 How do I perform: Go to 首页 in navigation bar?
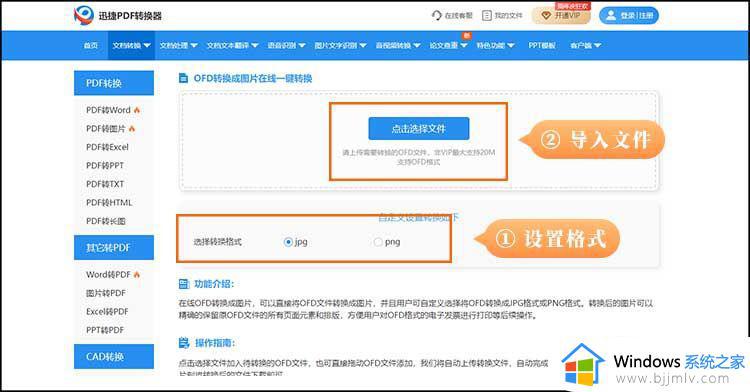click(90, 45)
